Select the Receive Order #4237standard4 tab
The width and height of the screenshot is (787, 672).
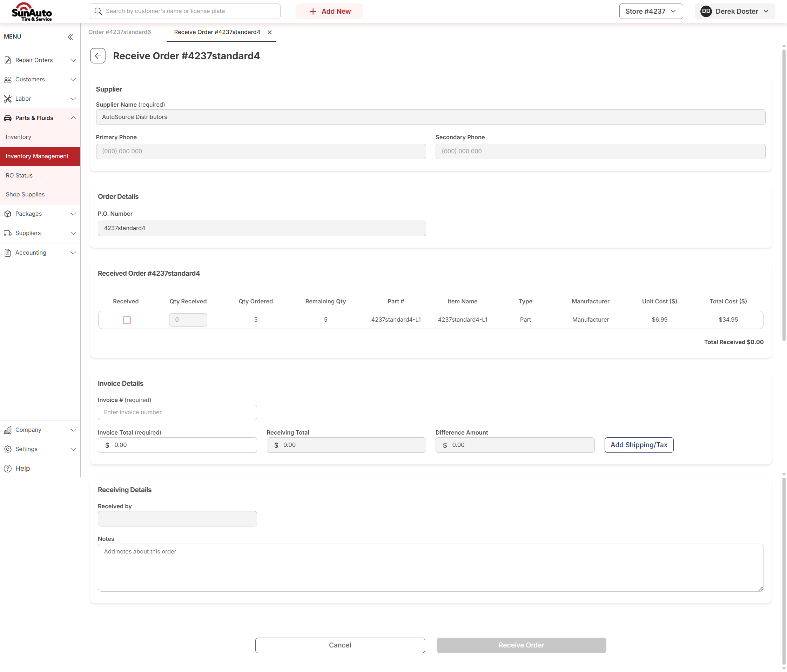(217, 32)
